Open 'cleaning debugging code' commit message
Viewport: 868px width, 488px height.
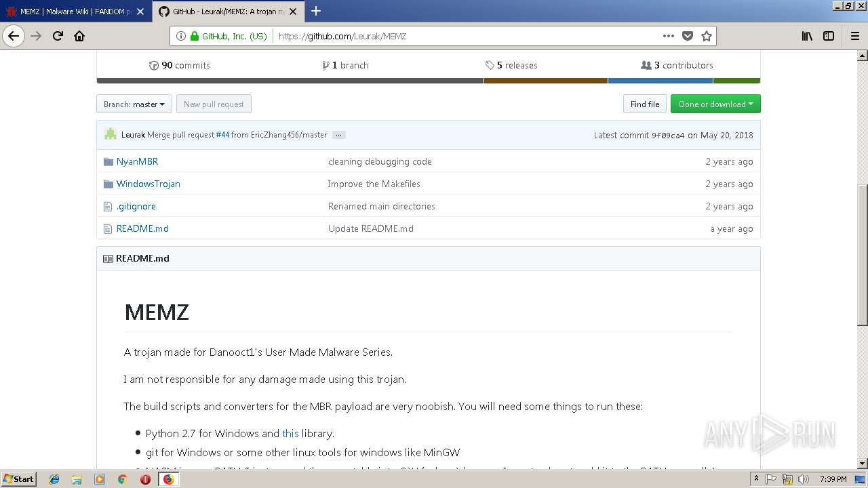[380, 161]
